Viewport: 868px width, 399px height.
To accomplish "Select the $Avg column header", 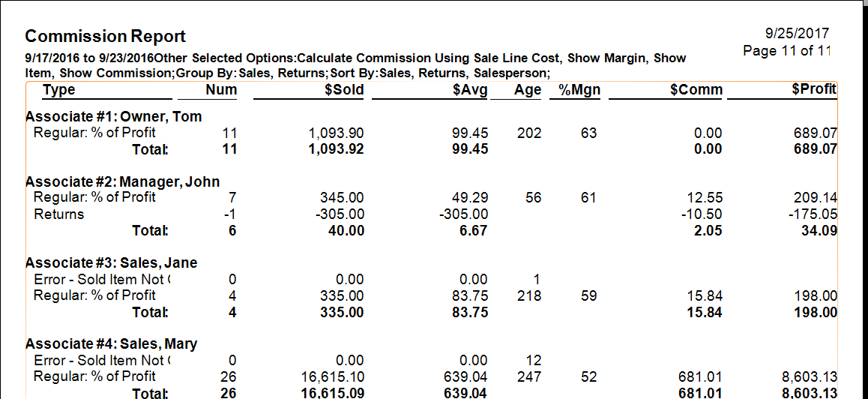I will (x=471, y=90).
